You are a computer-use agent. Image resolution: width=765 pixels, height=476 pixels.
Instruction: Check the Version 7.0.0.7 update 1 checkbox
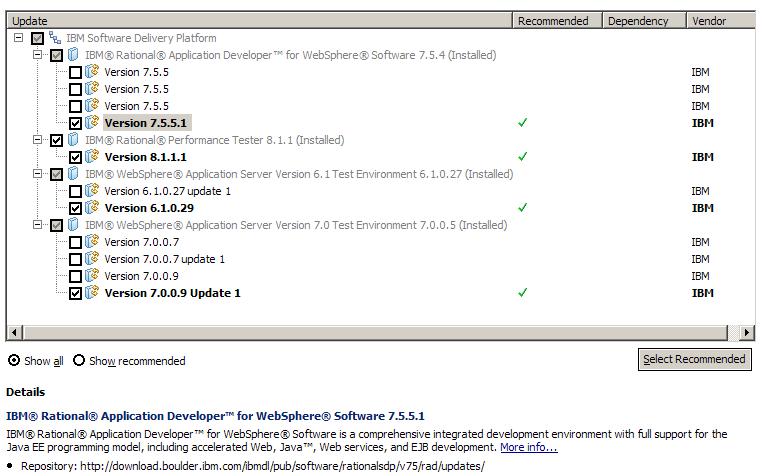pyautogui.click(x=75, y=259)
